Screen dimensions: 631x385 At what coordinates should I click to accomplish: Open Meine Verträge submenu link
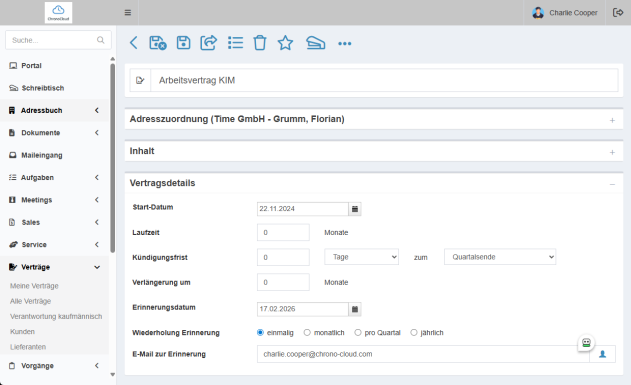coord(34,286)
